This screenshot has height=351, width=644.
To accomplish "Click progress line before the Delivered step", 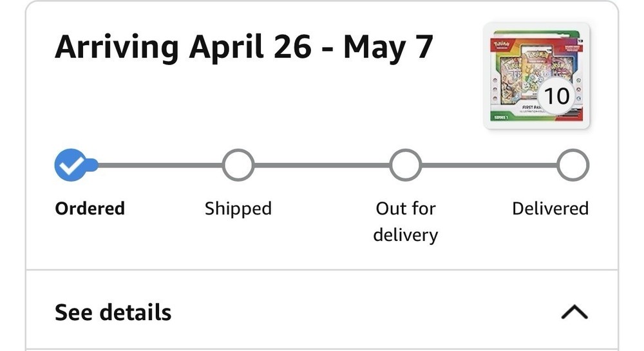I will pos(489,166).
